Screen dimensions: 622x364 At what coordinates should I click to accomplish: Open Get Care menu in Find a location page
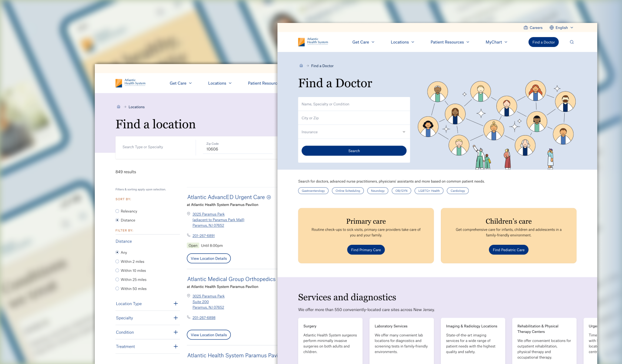click(181, 83)
